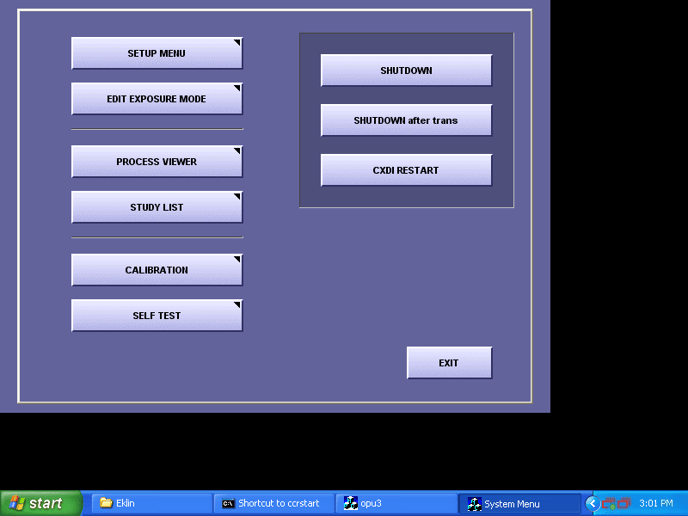
Task: Open the STUDY LIST
Action: point(157,208)
